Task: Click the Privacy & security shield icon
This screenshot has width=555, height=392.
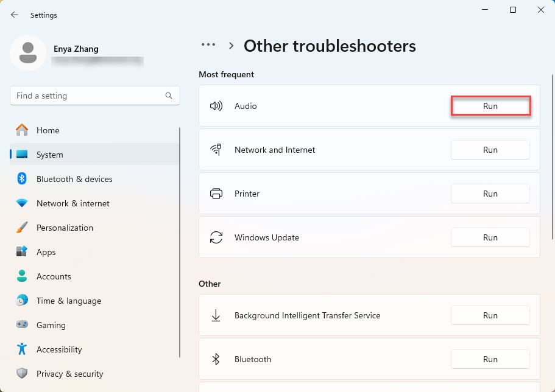Action: coord(22,374)
